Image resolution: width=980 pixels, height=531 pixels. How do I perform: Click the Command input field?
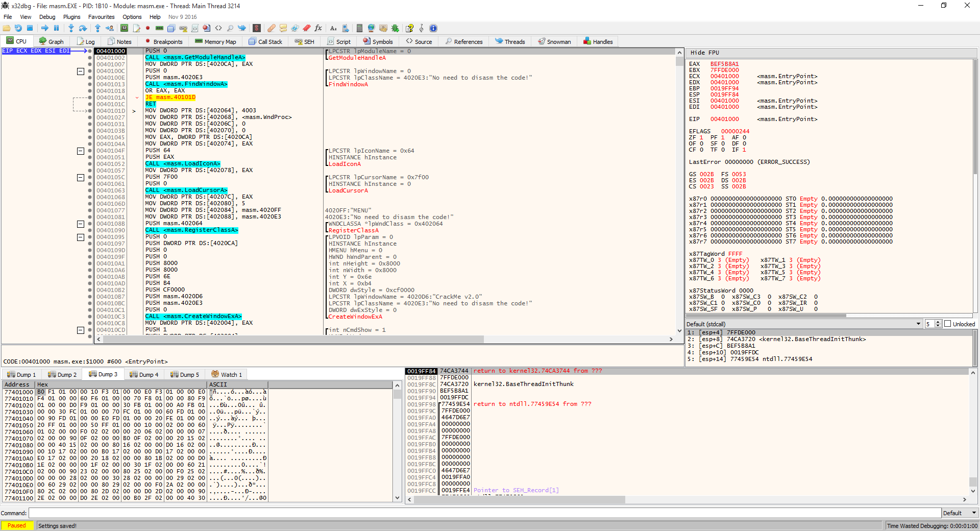485,513
